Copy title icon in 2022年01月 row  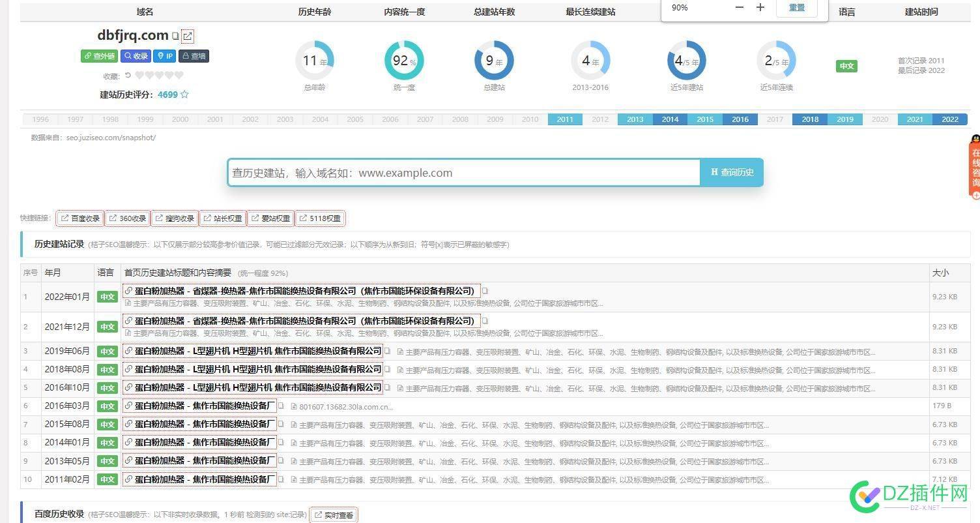(485, 291)
